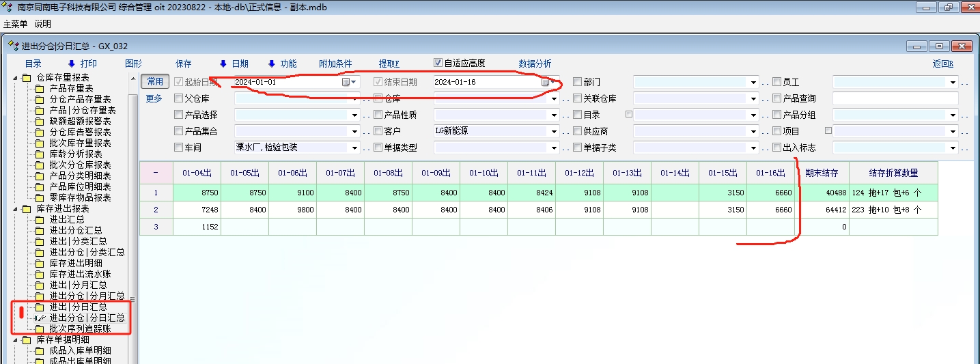Viewport: 980px width, 364px height.
Task: Click the calendar icon in 起始日期 field
Action: point(346,82)
